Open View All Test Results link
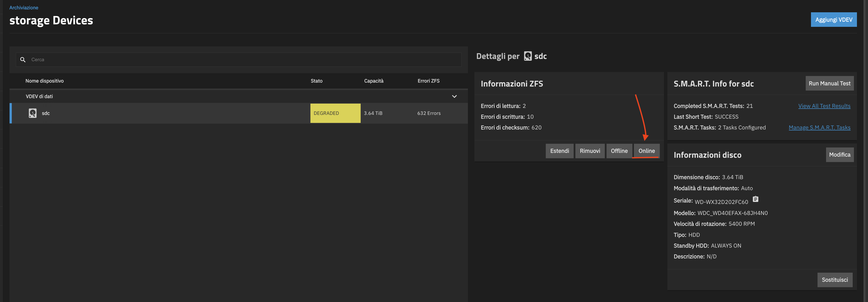Image resolution: width=868 pixels, height=302 pixels. (x=824, y=106)
